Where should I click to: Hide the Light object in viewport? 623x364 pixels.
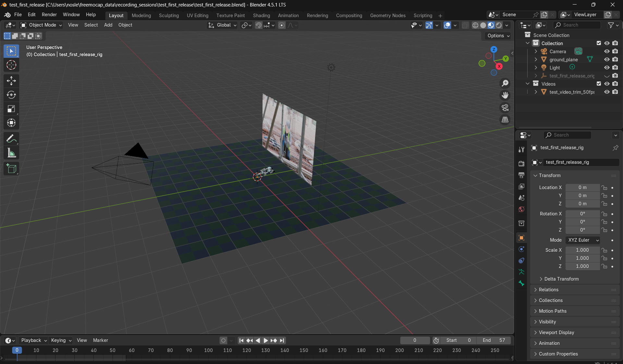(607, 67)
